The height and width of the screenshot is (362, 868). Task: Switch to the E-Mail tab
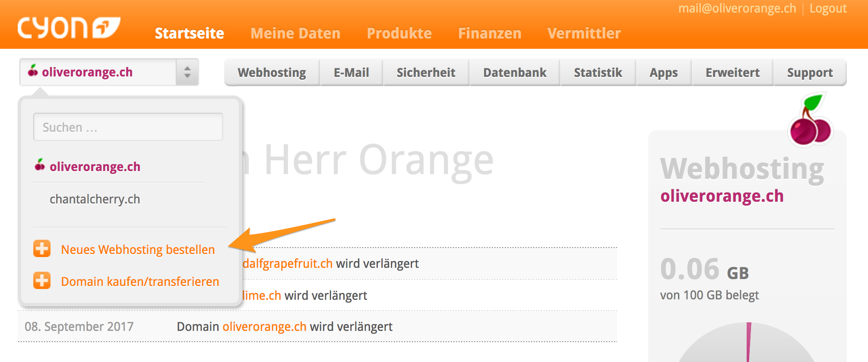[352, 73]
